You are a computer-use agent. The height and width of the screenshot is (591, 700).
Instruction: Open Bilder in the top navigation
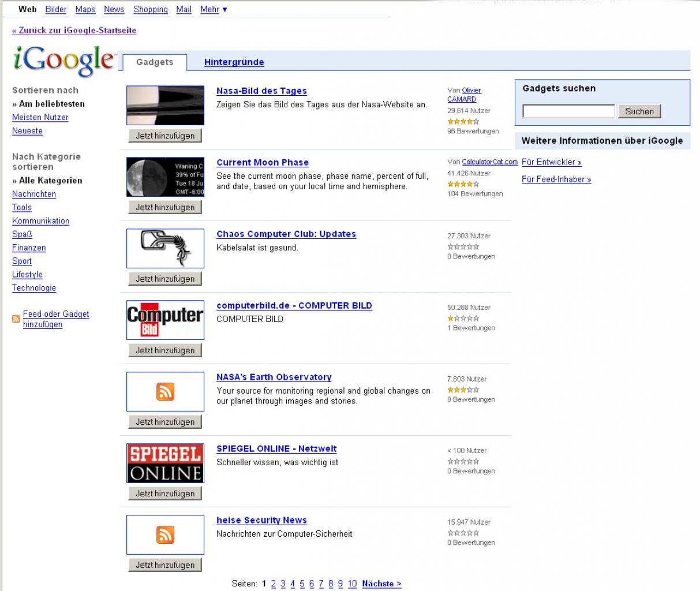(x=56, y=9)
